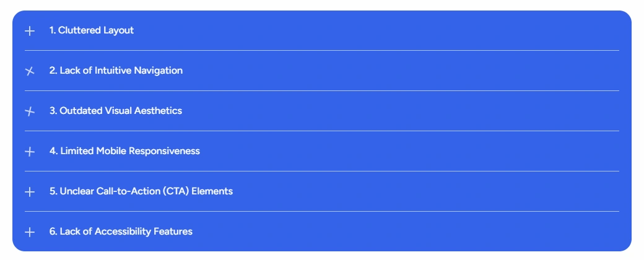
Task: Click the plus icon beside Cluttered Layout
Action: (30, 31)
